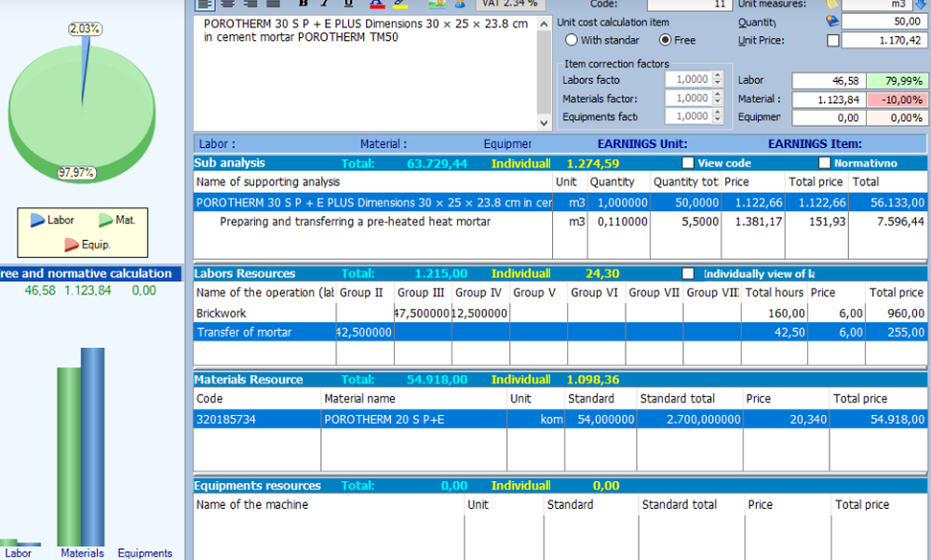The image size is (931, 560).
Task: Select the Brickwork labor row
Action: coord(560,313)
